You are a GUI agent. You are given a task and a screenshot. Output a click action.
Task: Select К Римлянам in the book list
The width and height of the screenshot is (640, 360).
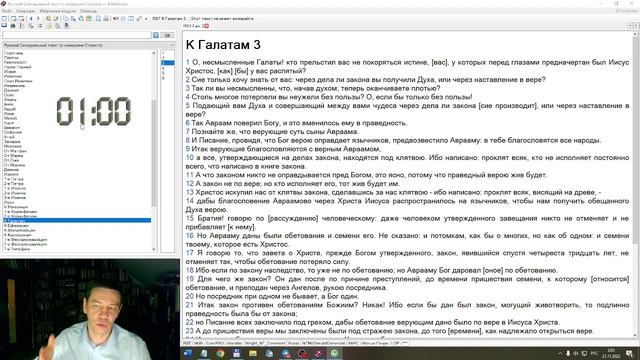point(16,207)
